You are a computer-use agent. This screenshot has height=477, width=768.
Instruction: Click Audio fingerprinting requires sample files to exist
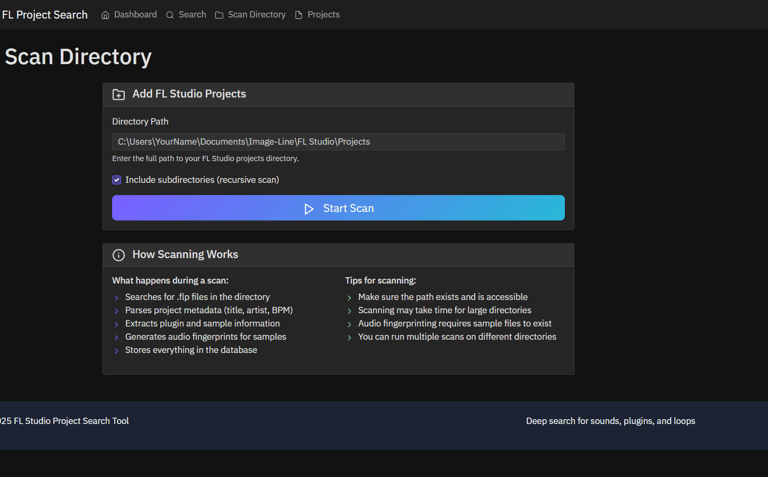[455, 323]
